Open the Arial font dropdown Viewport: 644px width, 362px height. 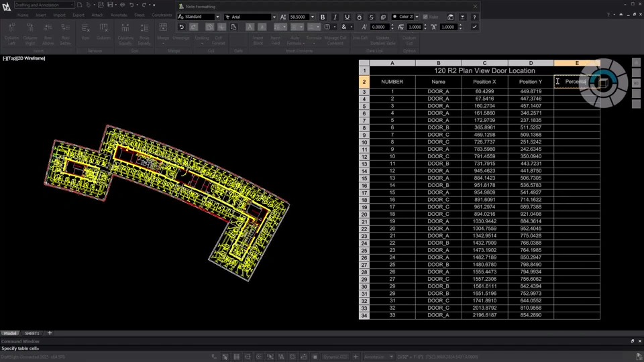[x=274, y=17]
